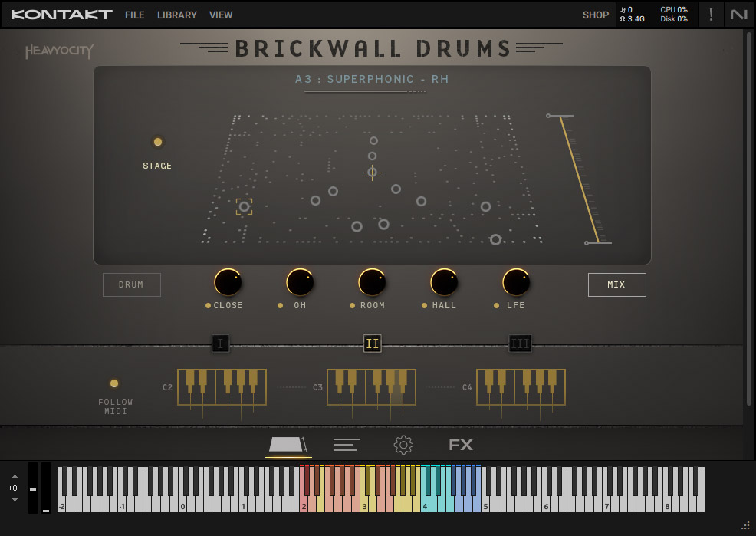This screenshot has height=536, width=756.
Task: Toggle the LFE mic channel on/off
Action: tap(497, 306)
